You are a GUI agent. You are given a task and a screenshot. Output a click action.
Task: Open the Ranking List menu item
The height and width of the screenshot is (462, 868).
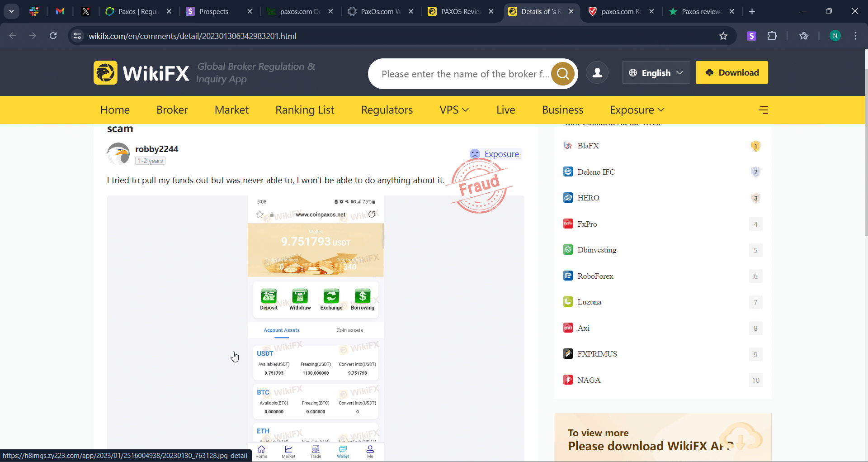[305, 110]
